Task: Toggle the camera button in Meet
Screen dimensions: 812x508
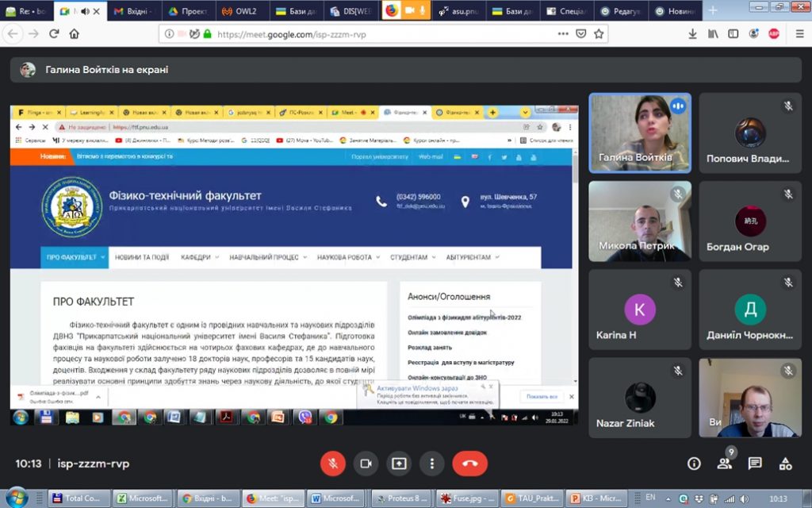Action: point(366,464)
